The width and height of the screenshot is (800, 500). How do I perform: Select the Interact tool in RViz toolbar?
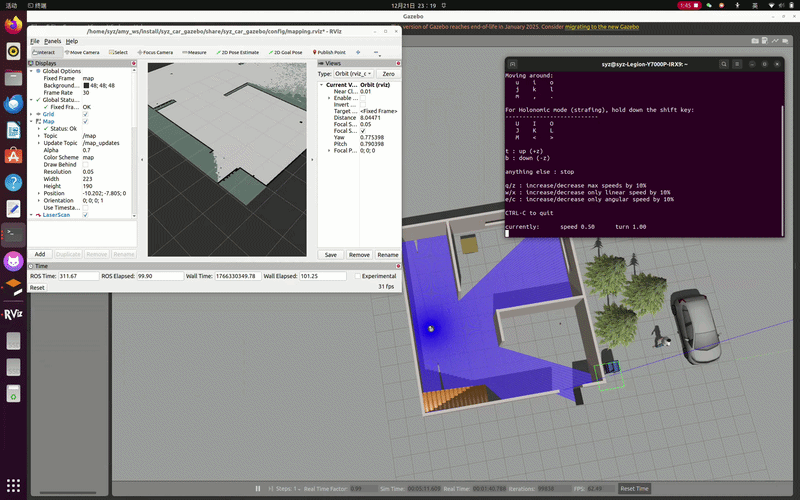46,52
